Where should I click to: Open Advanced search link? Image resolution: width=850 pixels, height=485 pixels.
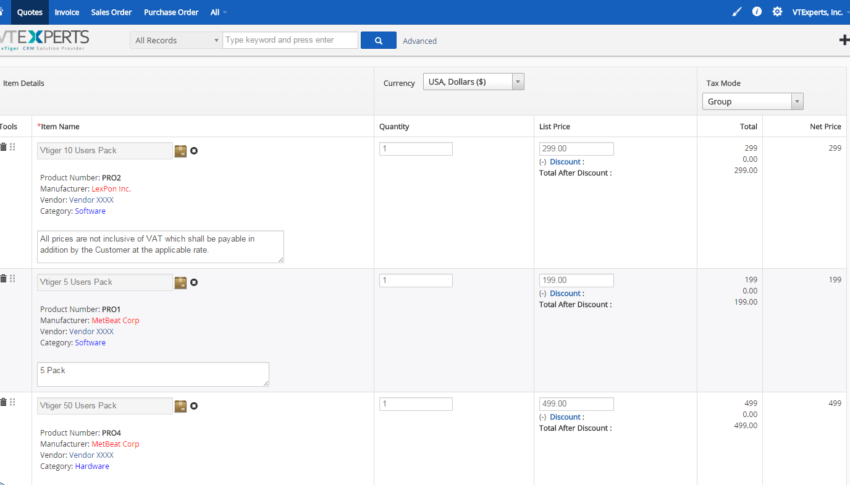click(420, 41)
